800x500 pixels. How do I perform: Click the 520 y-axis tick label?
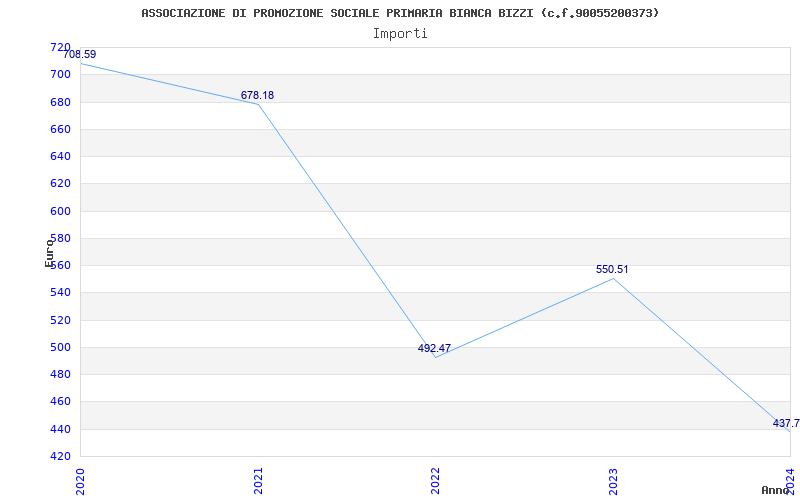[61, 320]
